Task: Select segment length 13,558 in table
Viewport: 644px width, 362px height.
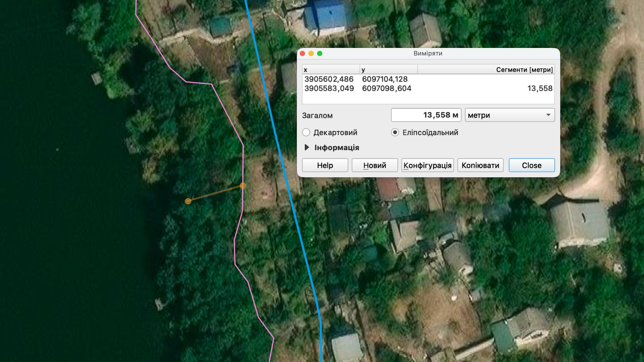Action: [x=540, y=88]
